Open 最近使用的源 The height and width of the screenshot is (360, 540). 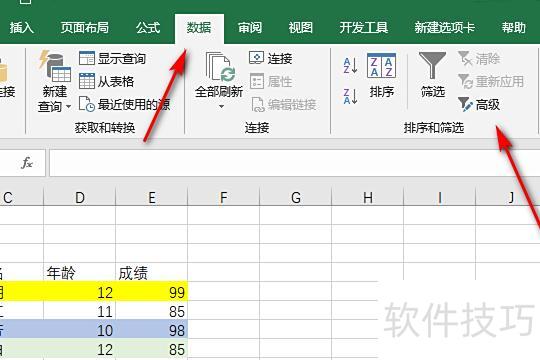[124, 104]
